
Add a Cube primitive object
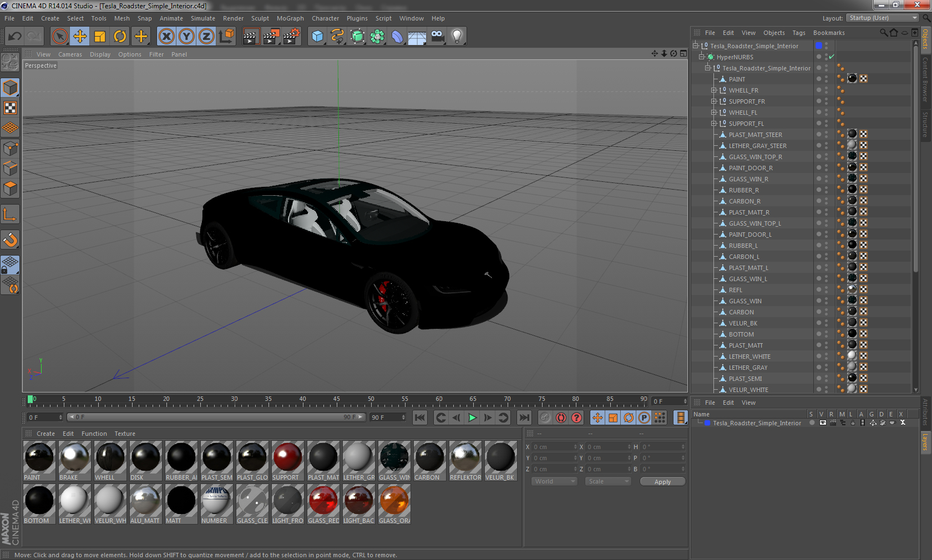(317, 37)
